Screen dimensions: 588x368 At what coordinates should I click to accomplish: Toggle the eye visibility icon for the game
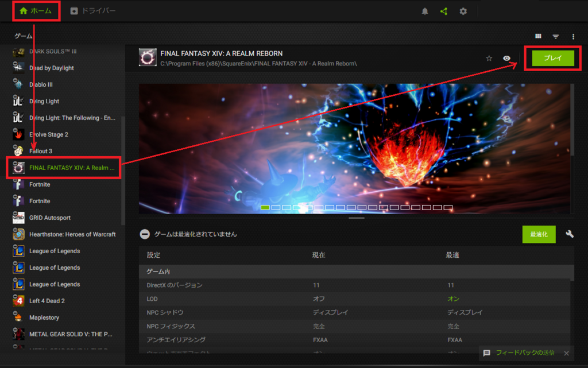click(x=506, y=58)
